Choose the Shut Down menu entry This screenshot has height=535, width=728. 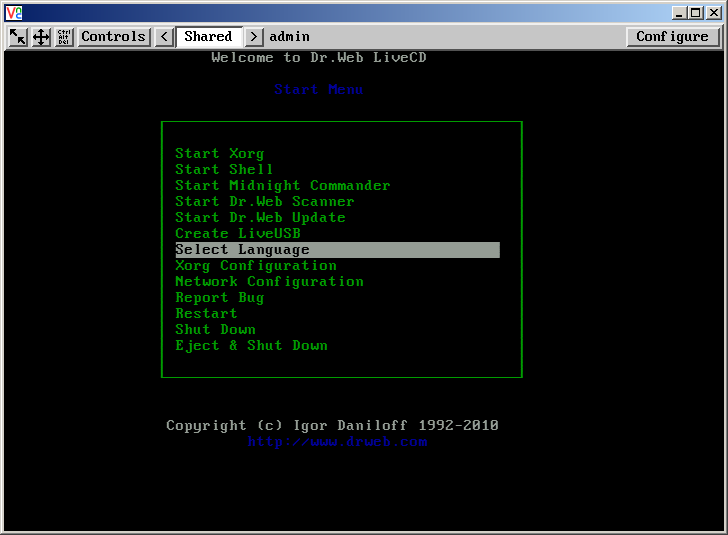pos(215,330)
